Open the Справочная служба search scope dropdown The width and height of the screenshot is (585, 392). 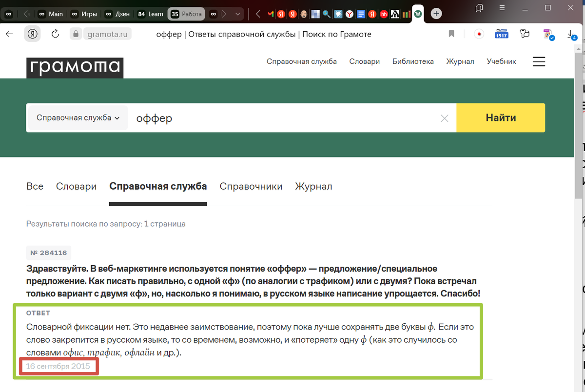point(77,118)
